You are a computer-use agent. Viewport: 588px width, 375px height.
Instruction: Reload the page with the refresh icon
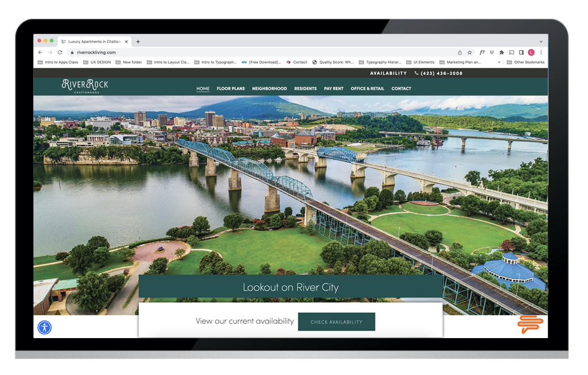click(x=60, y=52)
